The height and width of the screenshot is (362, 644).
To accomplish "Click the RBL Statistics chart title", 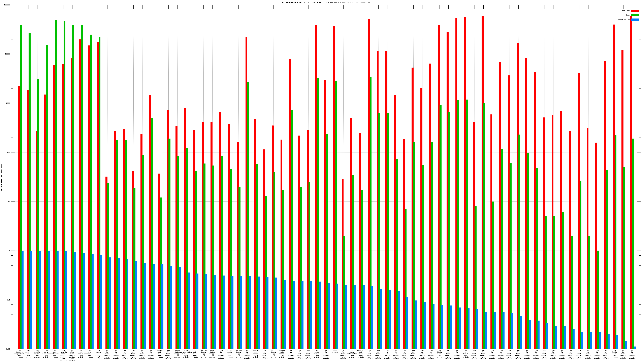I will [325, 2].
